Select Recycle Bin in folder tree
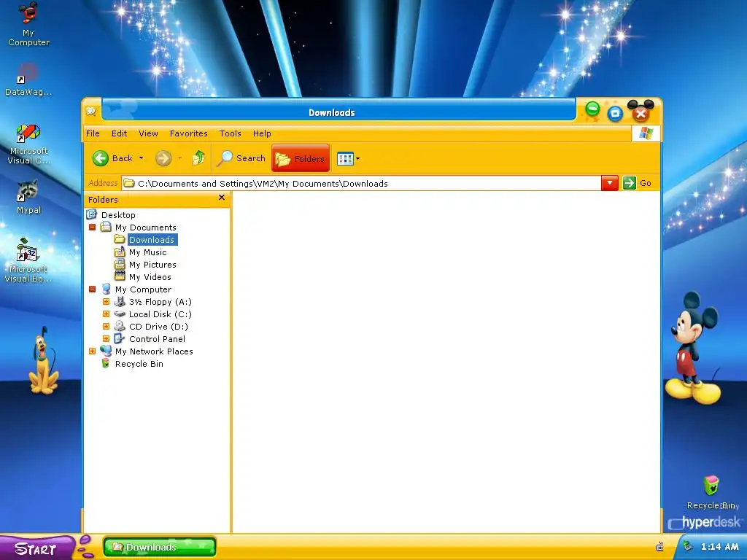This screenshot has height=560, width=747. (x=139, y=363)
